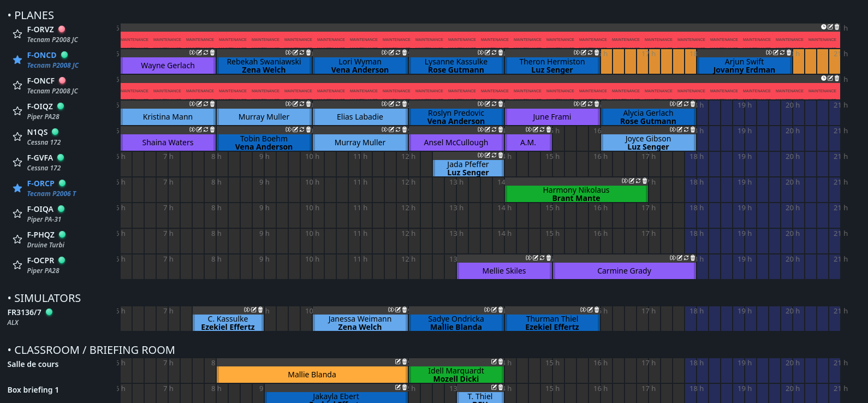Viewport: 868px width, 403px height.
Task: Click the clock icon on F-ONCF maintenance
Action: (824, 78)
